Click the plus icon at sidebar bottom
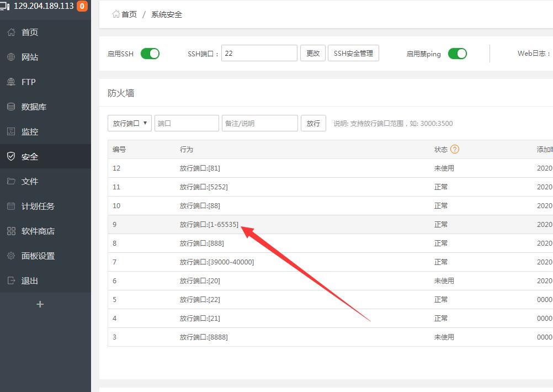553x392 pixels. point(40,304)
